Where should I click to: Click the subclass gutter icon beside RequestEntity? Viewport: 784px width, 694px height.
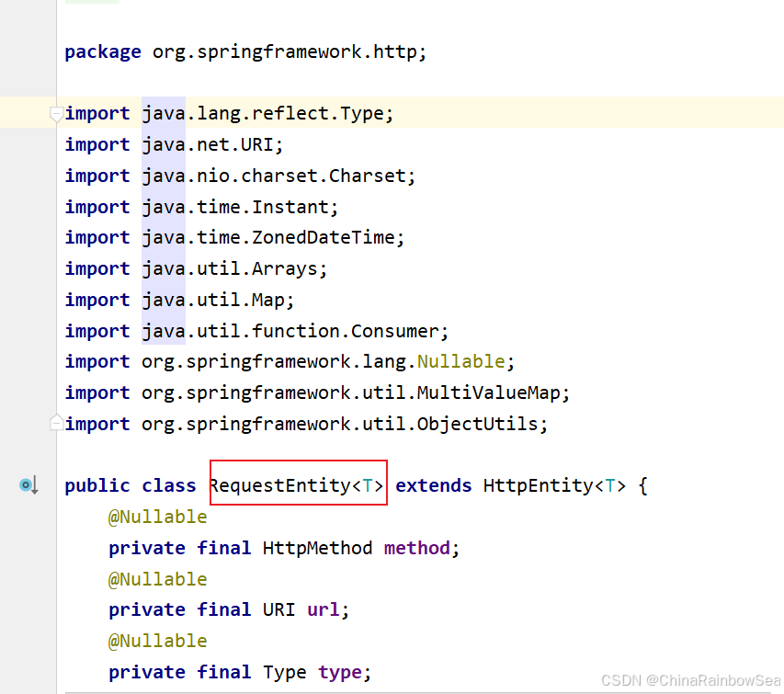click(x=28, y=485)
